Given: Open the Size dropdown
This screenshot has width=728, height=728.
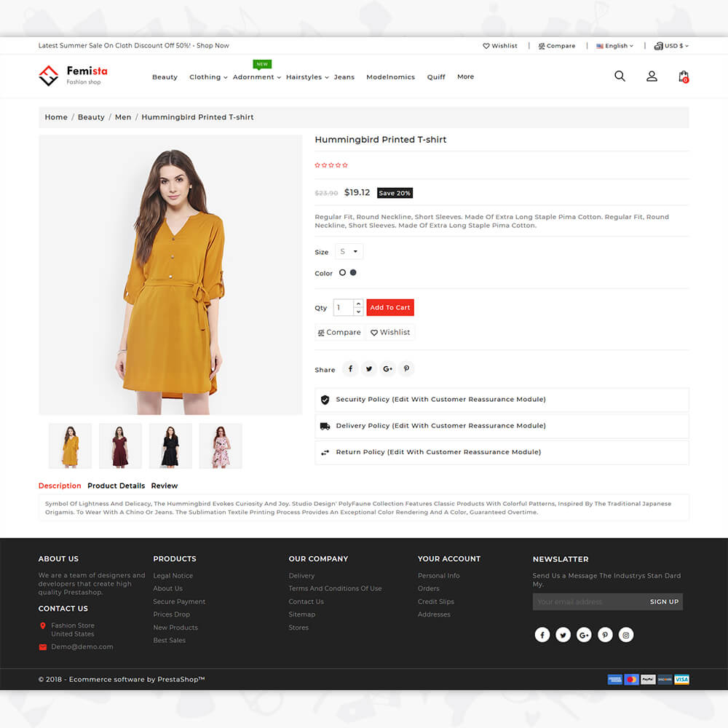Looking at the screenshot, I should (x=349, y=252).
